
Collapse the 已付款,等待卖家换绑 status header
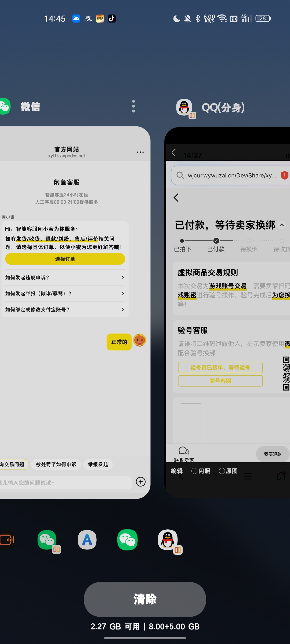pos(282,225)
